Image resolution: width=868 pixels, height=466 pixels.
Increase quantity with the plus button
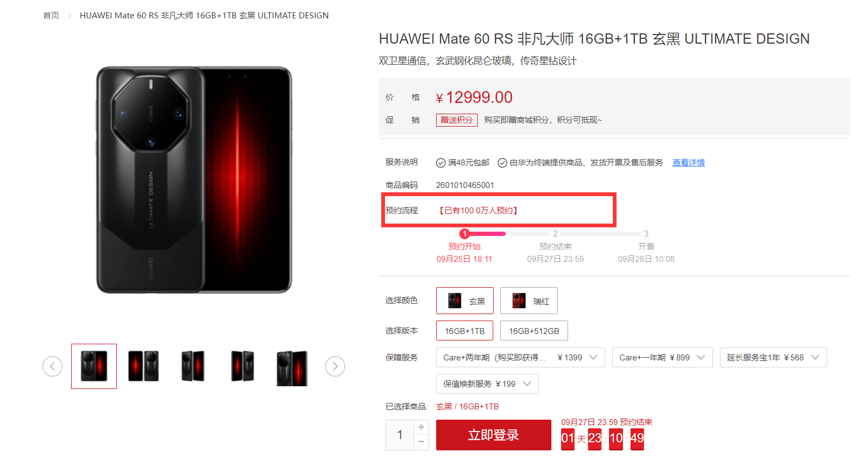[422, 427]
